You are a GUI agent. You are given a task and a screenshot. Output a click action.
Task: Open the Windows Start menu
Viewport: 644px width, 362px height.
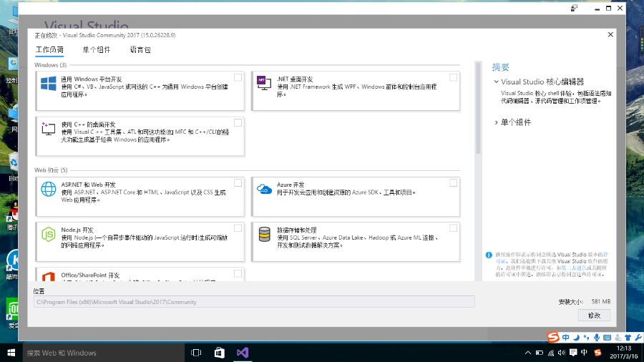pyautogui.click(x=11, y=353)
